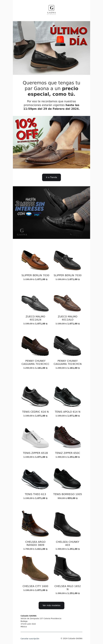Select the brown Slipper Berlin 7030 image
The width and height of the screenshot is (103, 644).
coord(35,260)
